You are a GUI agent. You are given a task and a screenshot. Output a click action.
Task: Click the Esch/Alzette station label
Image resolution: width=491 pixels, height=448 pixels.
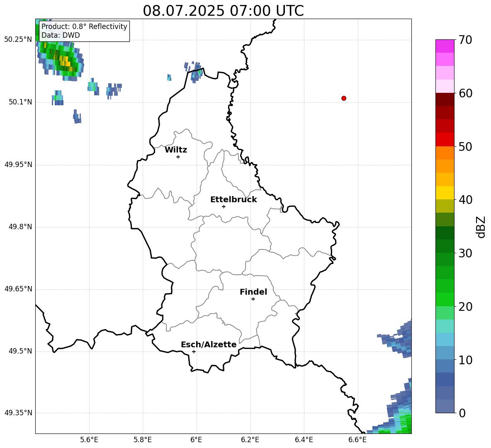click(209, 344)
